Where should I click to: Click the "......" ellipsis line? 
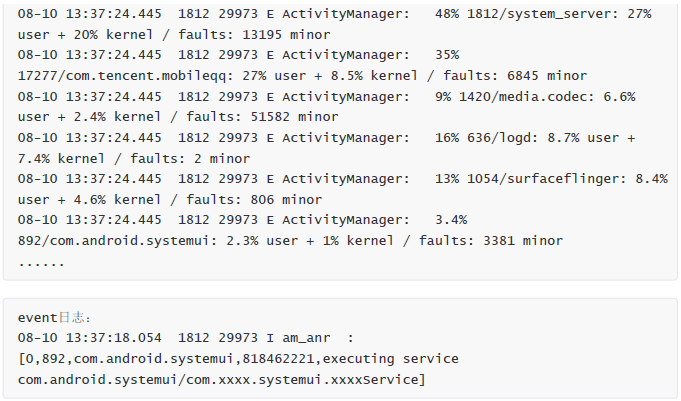point(41,262)
